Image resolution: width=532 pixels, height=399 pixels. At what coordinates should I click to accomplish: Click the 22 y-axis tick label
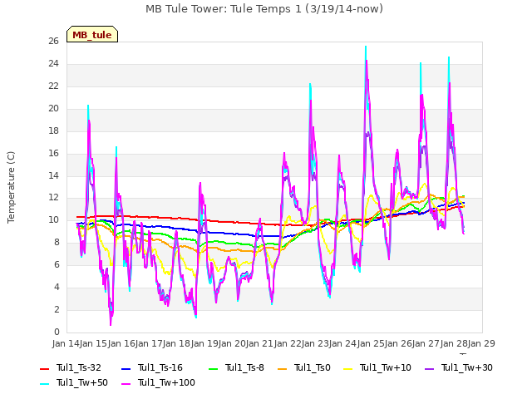point(53,86)
